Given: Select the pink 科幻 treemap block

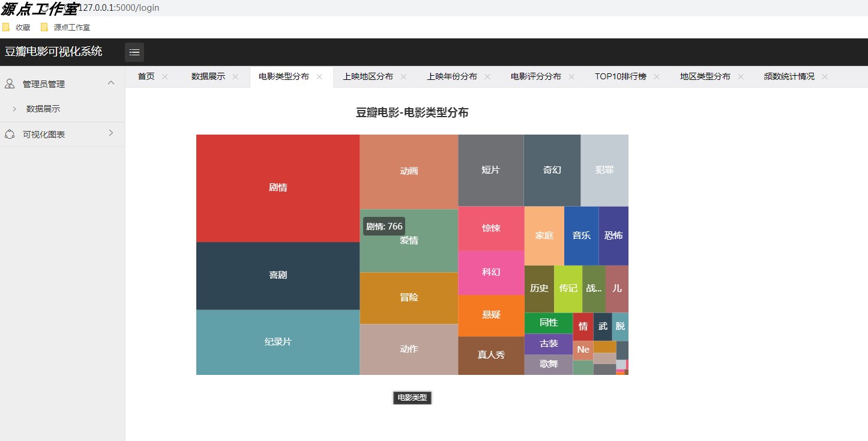Looking at the screenshot, I should point(491,273).
